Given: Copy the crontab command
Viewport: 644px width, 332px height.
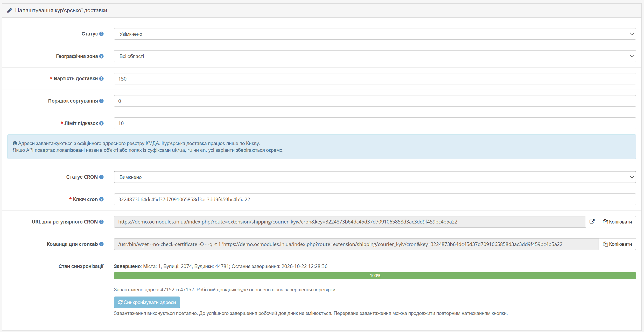Looking at the screenshot, I should [617, 244].
